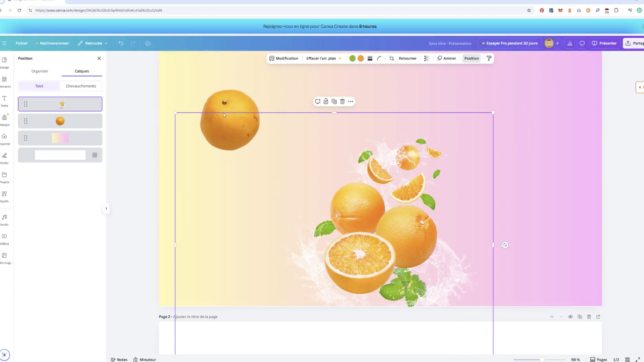Screen dimensions: 644x362
Task: Click the copy style paint roller
Action: (x=489, y=59)
